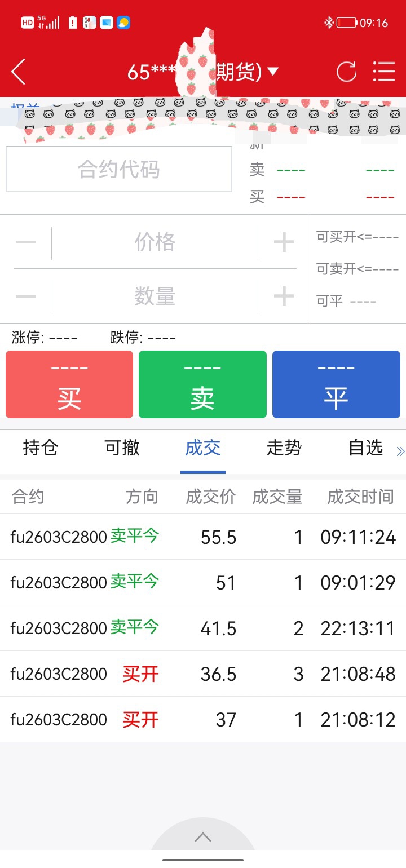Select trade row at 22:13:11

[203, 628]
